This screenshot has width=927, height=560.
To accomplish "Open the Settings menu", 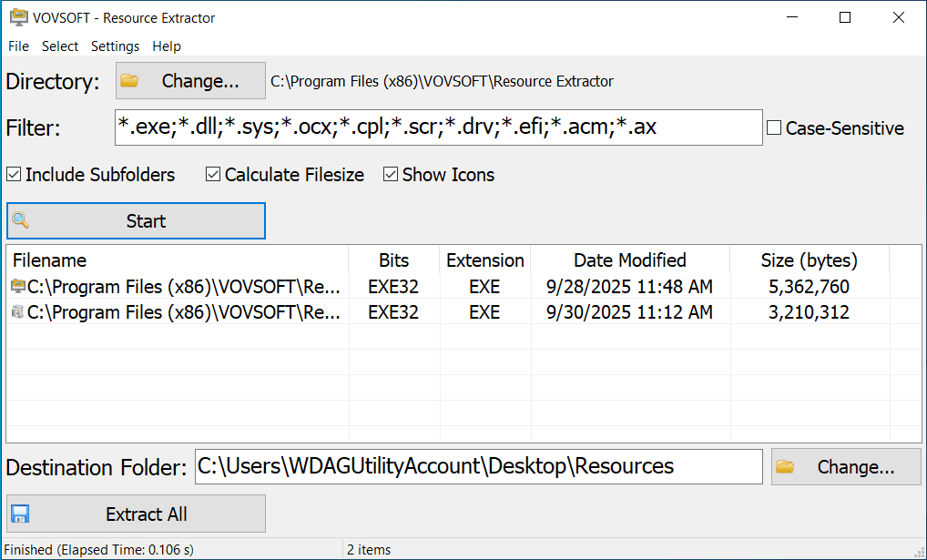I will pyautogui.click(x=116, y=46).
